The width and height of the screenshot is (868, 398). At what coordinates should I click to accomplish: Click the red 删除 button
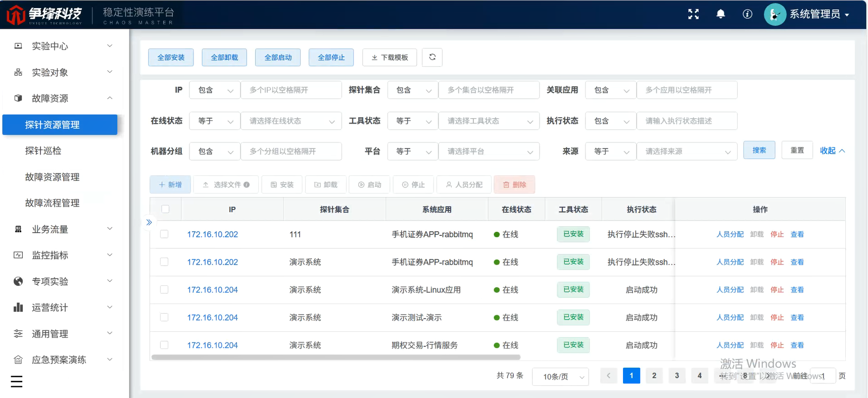tap(514, 185)
